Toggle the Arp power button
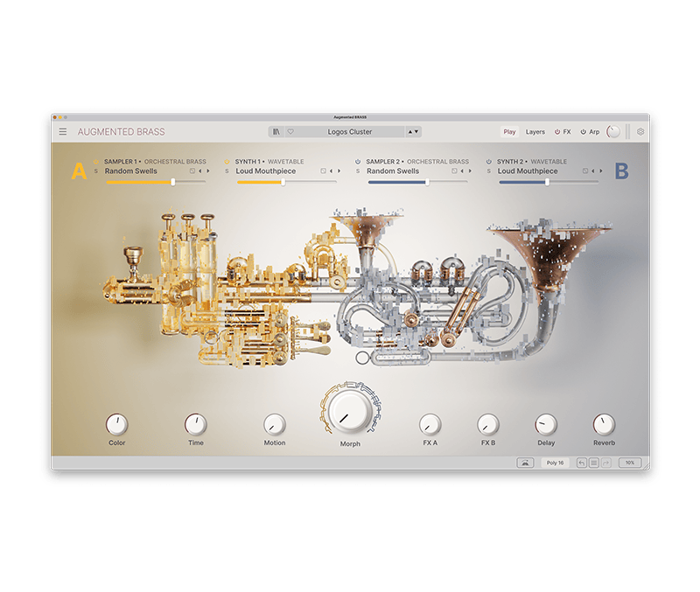The image size is (700, 592). [584, 132]
